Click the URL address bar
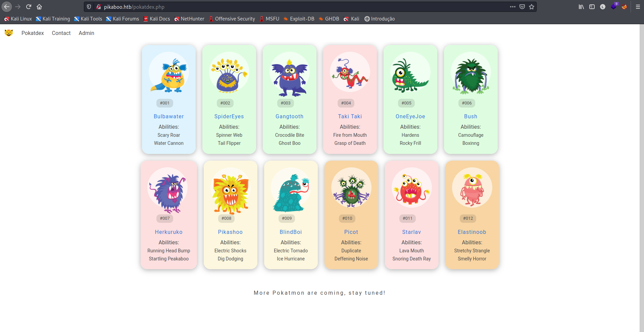 click(x=302, y=7)
